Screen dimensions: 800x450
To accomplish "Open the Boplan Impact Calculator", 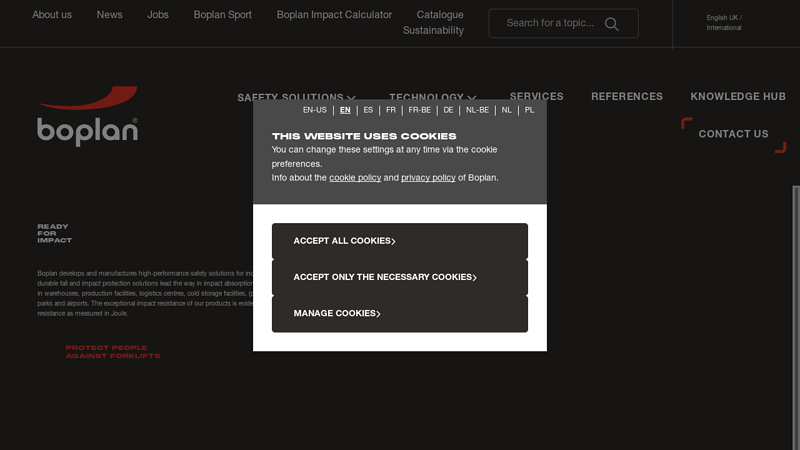I will [334, 15].
